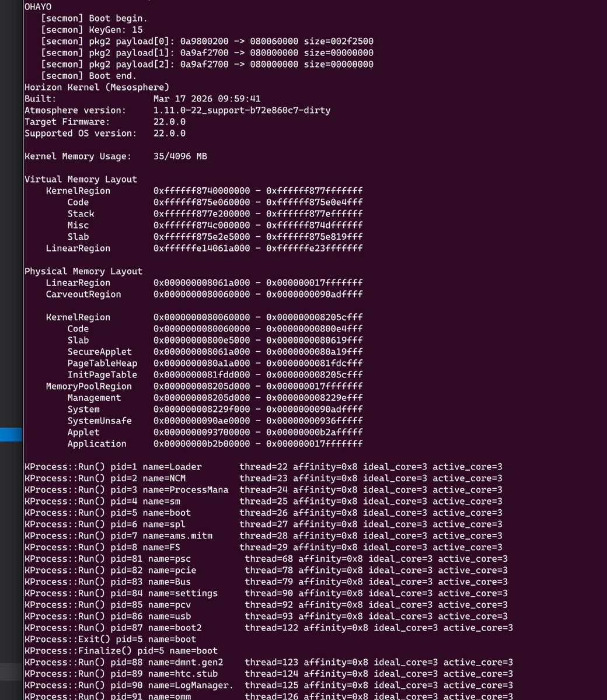Select the KProcess::Run() name=dmnt.gen2 line
This screenshot has height=700, width=607.
tap(269, 662)
